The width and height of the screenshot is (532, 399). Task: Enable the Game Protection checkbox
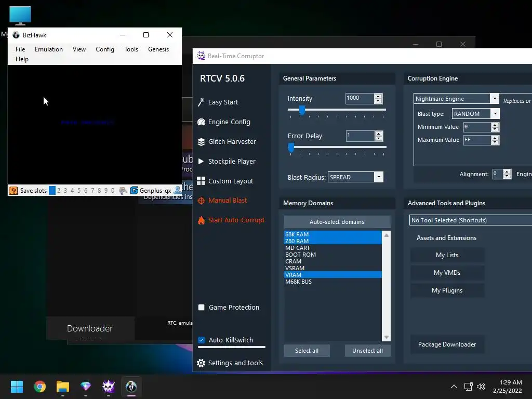[x=201, y=308]
